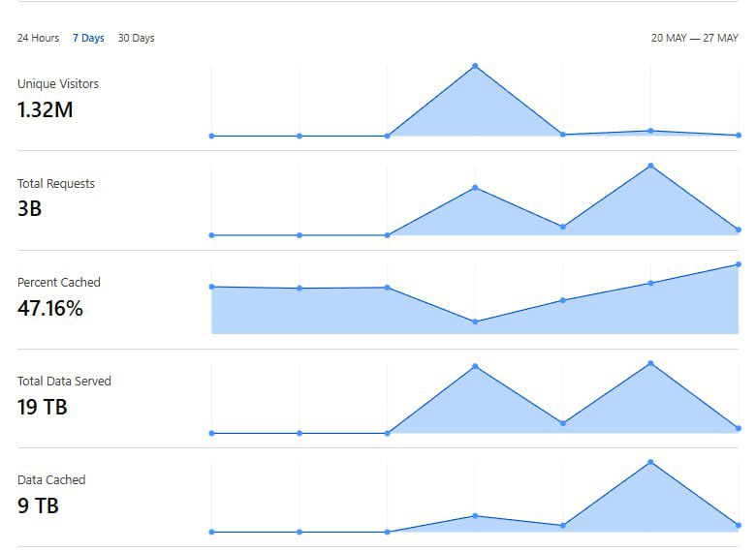This screenshot has height=551, width=756.
Task: Click the lowest Percent Cached data point
Action: 475,321
